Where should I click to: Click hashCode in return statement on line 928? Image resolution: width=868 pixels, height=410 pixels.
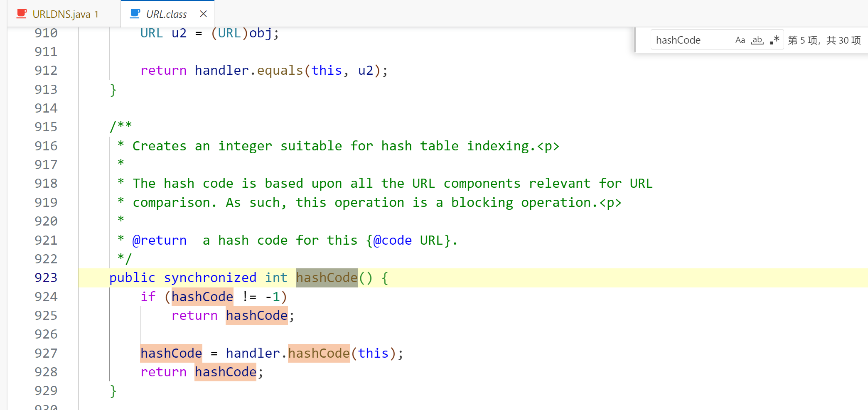(x=226, y=372)
